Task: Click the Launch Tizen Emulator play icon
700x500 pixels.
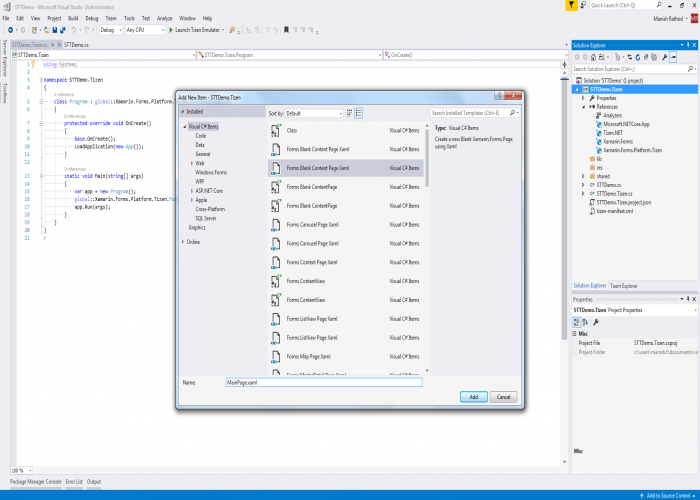Action: tap(169, 30)
